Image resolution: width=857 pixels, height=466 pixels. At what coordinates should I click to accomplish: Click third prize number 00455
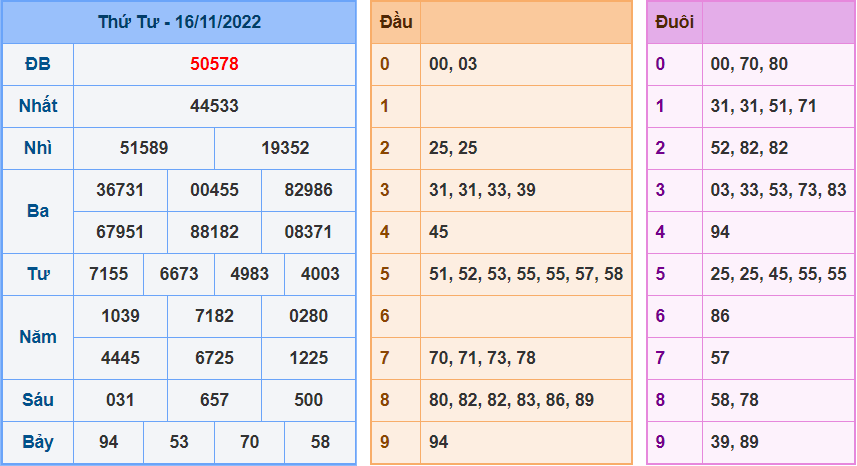point(214,190)
